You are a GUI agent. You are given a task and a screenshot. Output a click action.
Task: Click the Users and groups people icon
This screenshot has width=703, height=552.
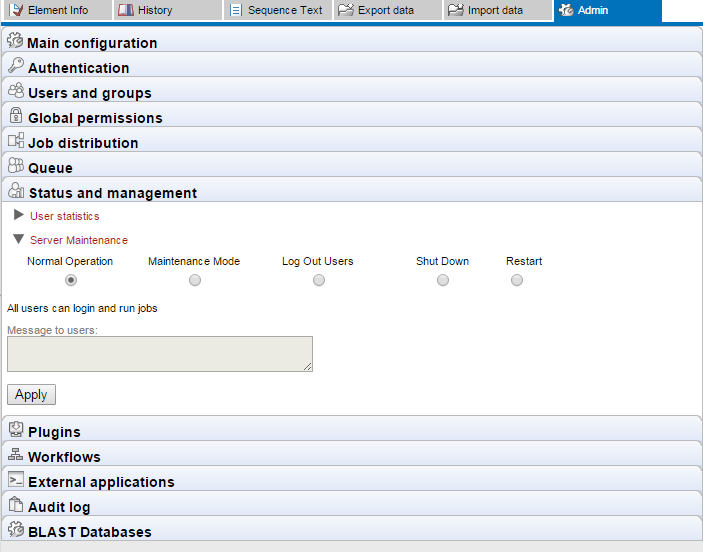(x=16, y=90)
